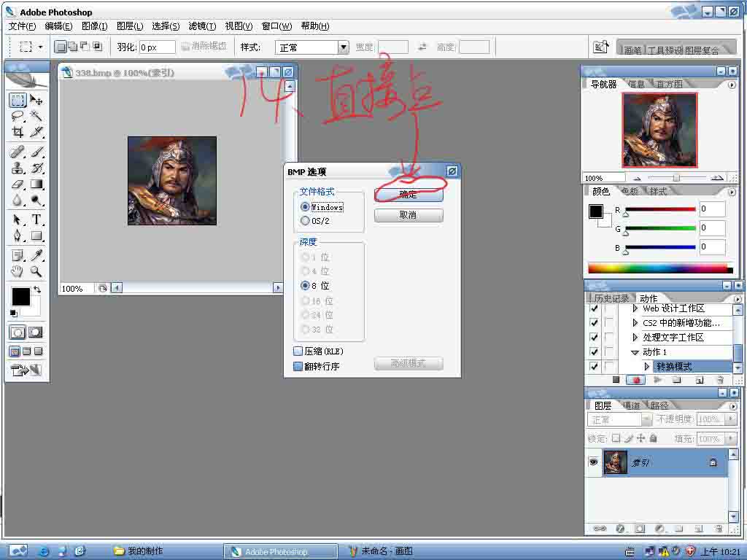The width and height of the screenshot is (747, 560).
Task: Select the Type tool
Action: click(36, 220)
